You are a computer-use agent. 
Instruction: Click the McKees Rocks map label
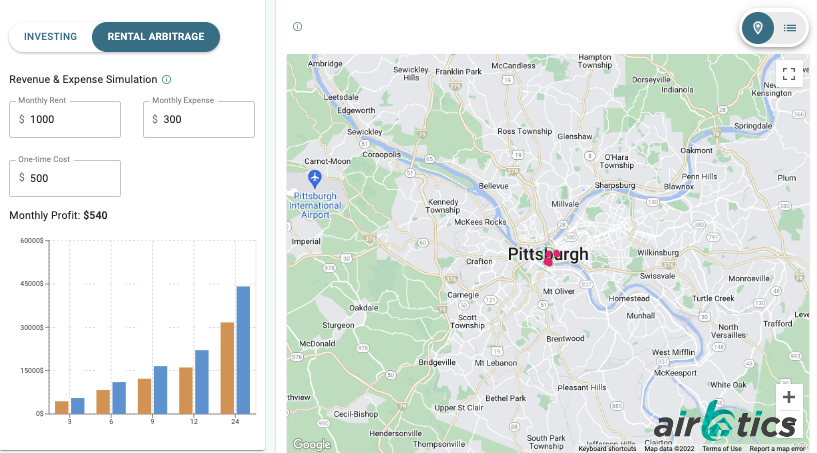[480, 222]
